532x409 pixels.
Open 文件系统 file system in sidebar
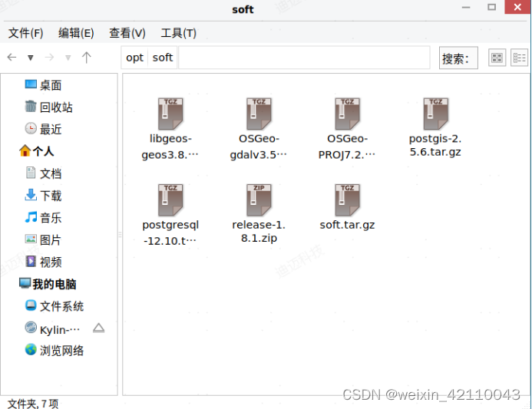pos(55,306)
